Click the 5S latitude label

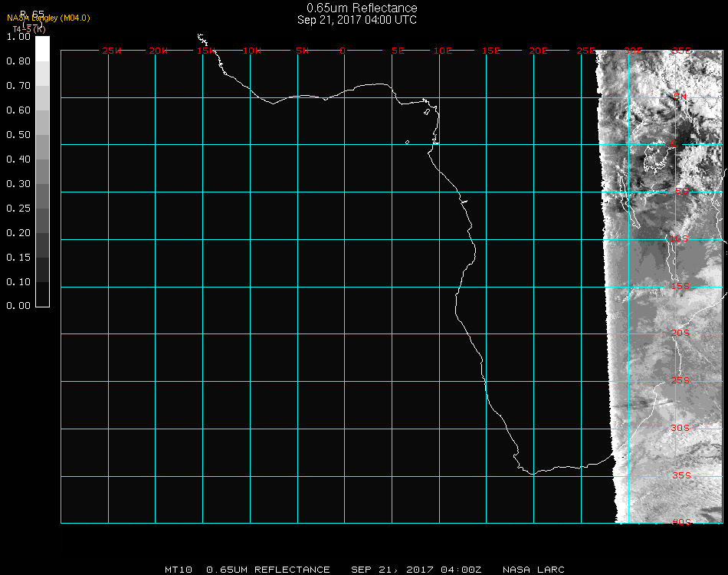[681, 192]
